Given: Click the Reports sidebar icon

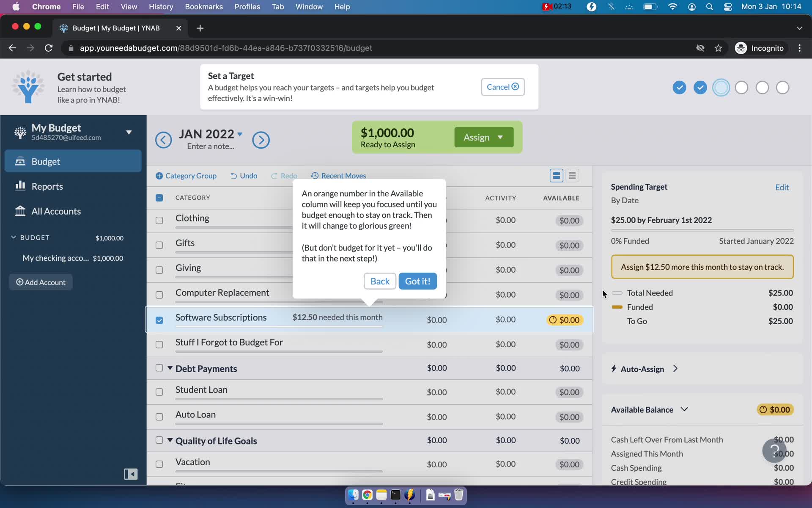Looking at the screenshot, I should point(19,185).
